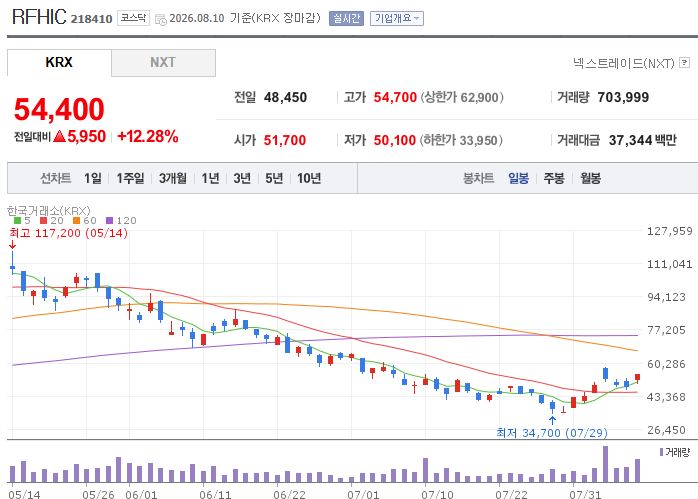Click the high price 54,700
Image resolution: width=698 pixels, height=499 pixels.
pyautogui.click(x=395, y=97)
